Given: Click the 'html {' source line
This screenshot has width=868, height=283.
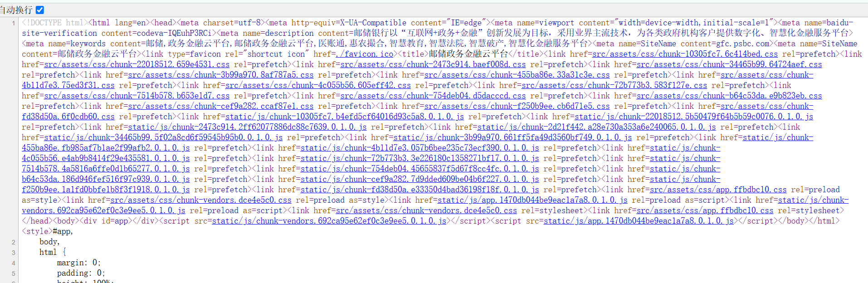Looking at the screenshot, I should point(53,252).
